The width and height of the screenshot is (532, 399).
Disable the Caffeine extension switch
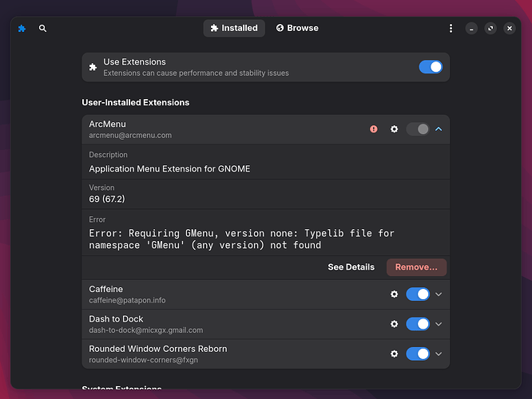pyautogui.click(x=418, y=294)
